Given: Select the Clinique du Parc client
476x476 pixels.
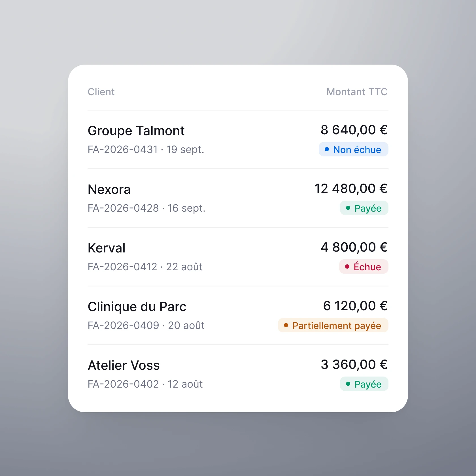Looking at the screenshot, I should coord(137,307).
